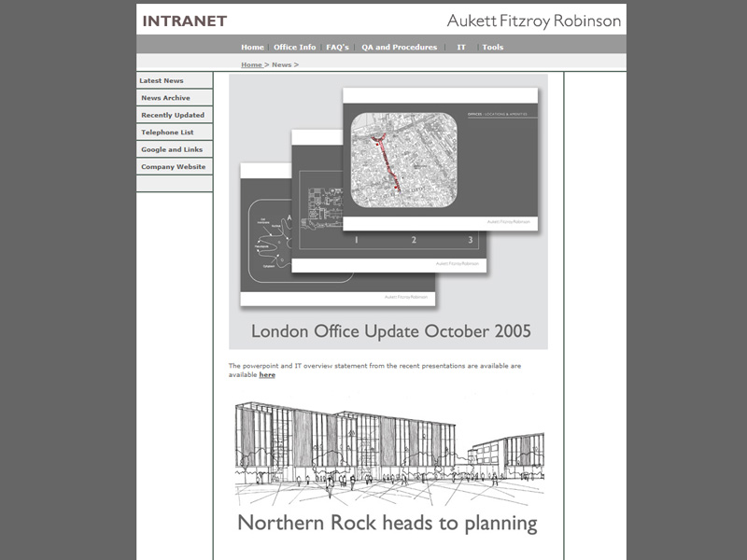
Task: Select the IT navigation item
Action: click(461, 48)
